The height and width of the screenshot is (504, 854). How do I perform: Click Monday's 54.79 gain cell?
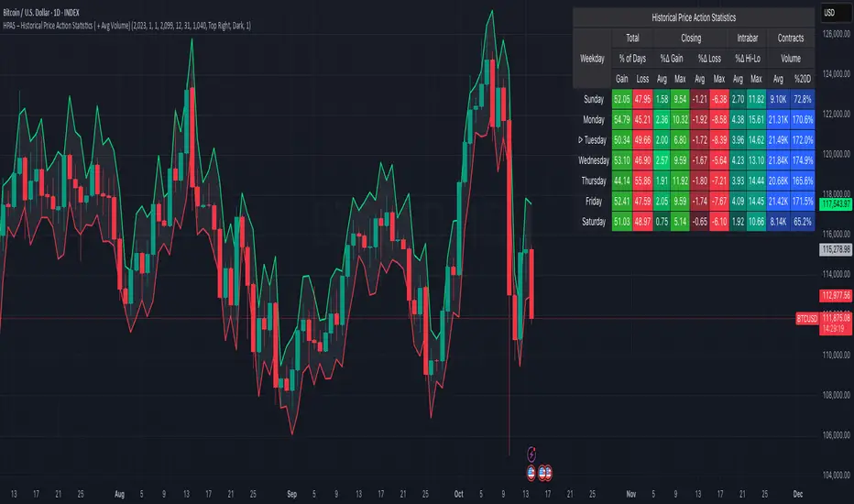622,119
